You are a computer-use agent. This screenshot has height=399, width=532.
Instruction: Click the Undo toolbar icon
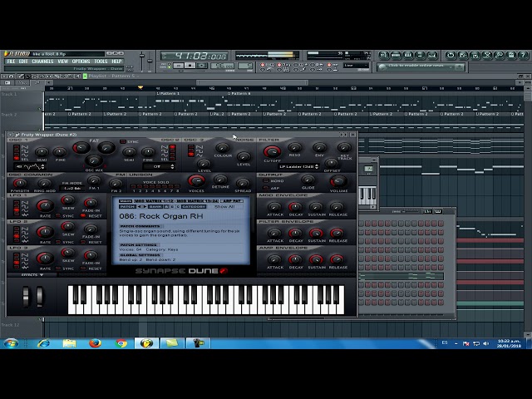point(451,55)
